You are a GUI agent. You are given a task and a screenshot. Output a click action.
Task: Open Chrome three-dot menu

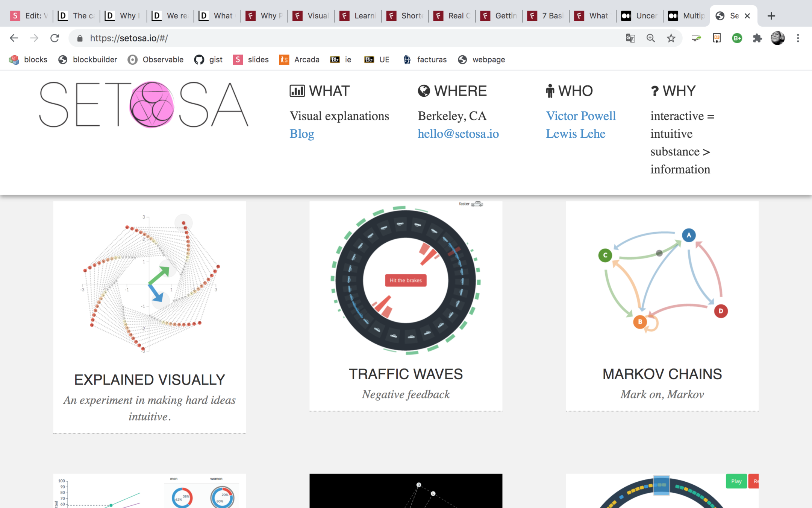[798, 38]
